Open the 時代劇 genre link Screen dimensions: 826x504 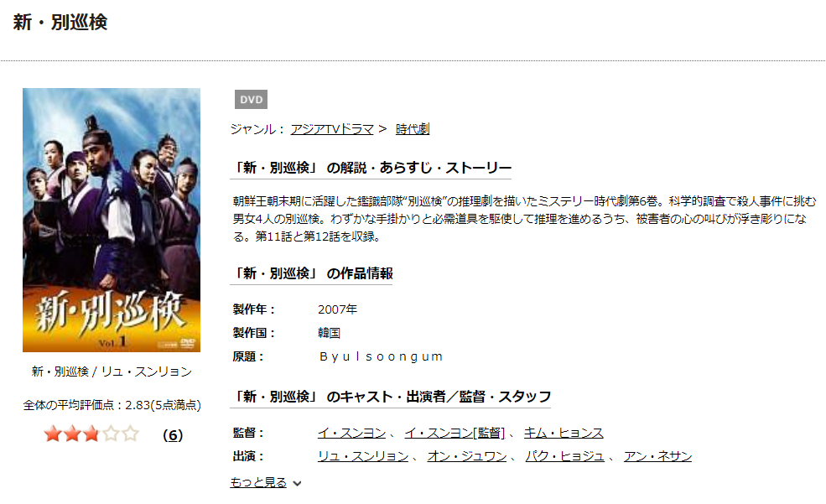point(413,129)
